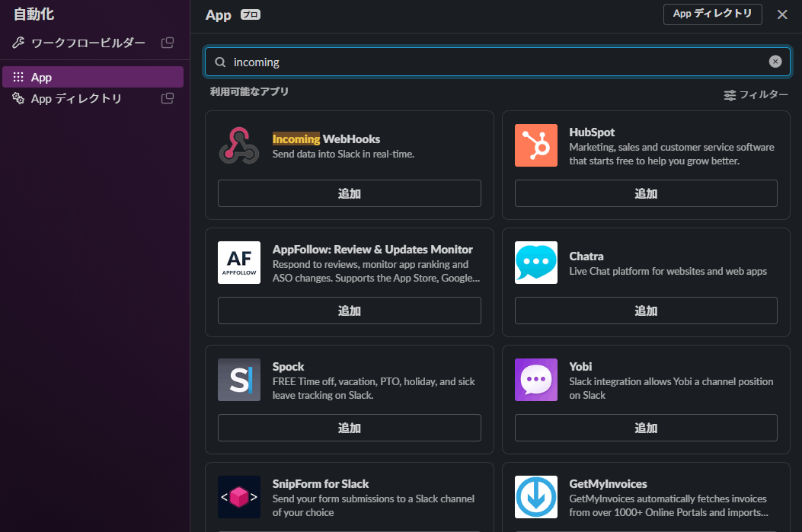Open the HubSpot title
The width and height of the screenshot is (802, 532).
pyautogui.click(x=592, y=132)
